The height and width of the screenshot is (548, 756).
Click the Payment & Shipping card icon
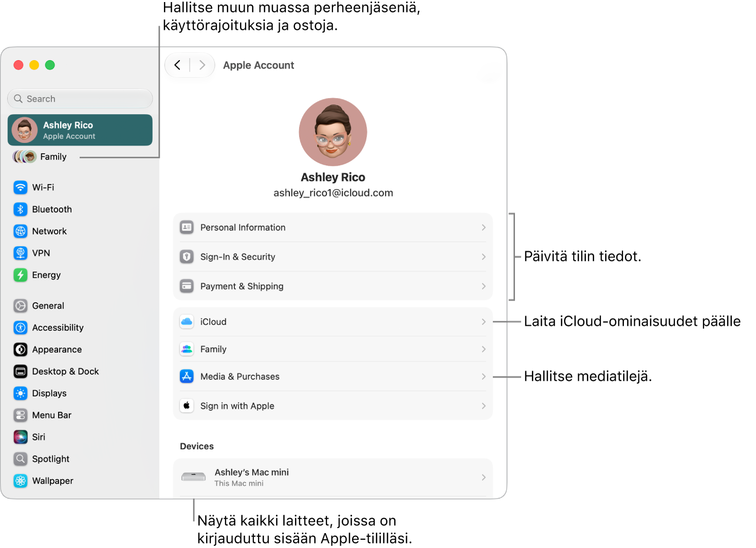click(x=187, y=286)
